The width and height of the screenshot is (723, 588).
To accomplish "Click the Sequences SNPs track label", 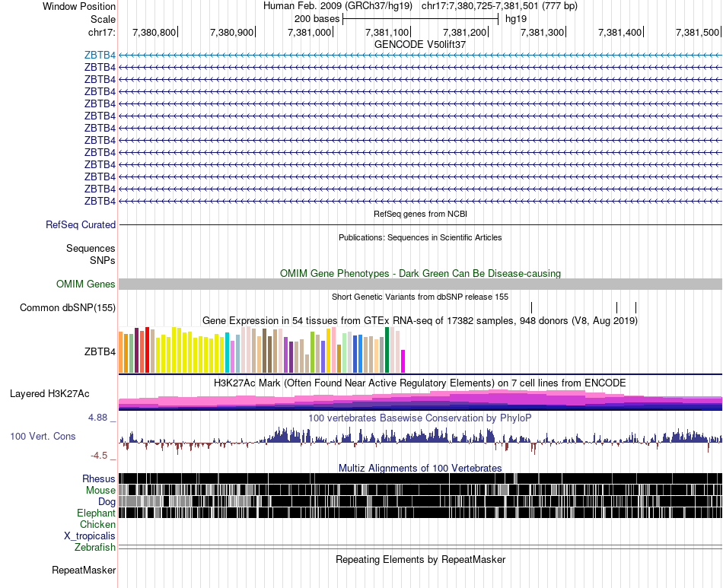I will (91, 254).
